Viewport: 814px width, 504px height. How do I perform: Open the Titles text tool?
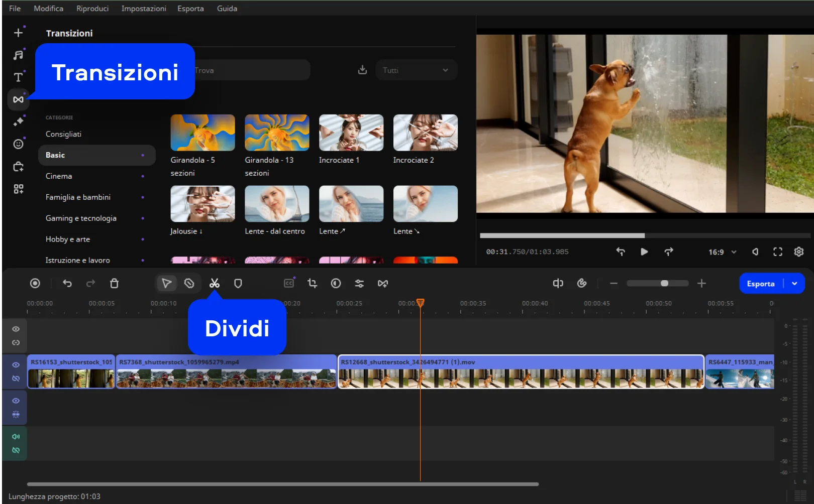tap(19, 77)
